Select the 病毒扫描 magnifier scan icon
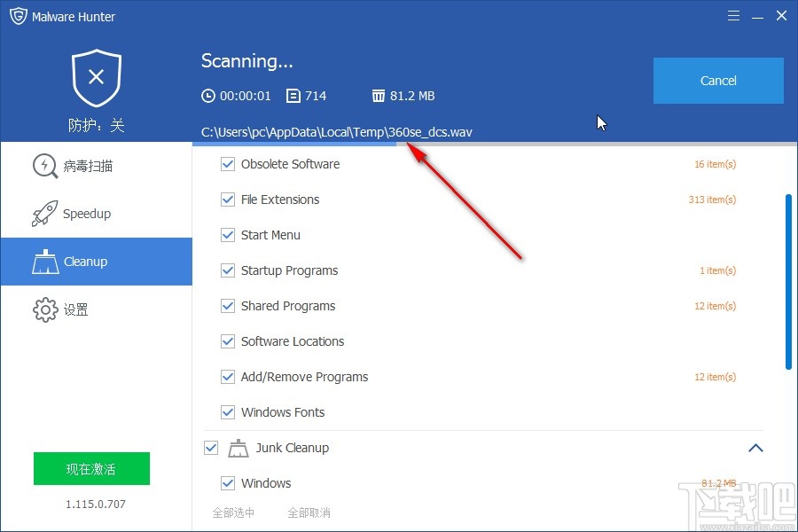The height and width of the screenshot is (532, 798). (x=44, y=166)
